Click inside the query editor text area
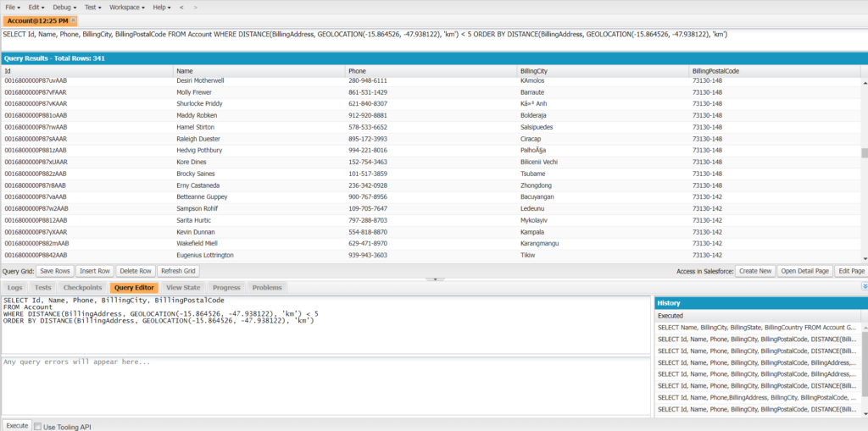Image resolution: width=868 pixels, height=431 pixels. pyautogui.click(x=325, y=325)
